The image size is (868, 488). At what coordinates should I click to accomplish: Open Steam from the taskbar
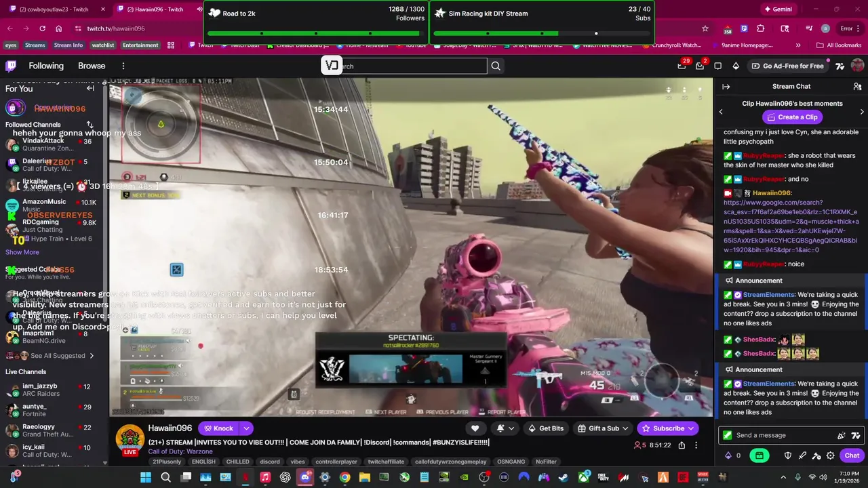[x=564, y=477]
